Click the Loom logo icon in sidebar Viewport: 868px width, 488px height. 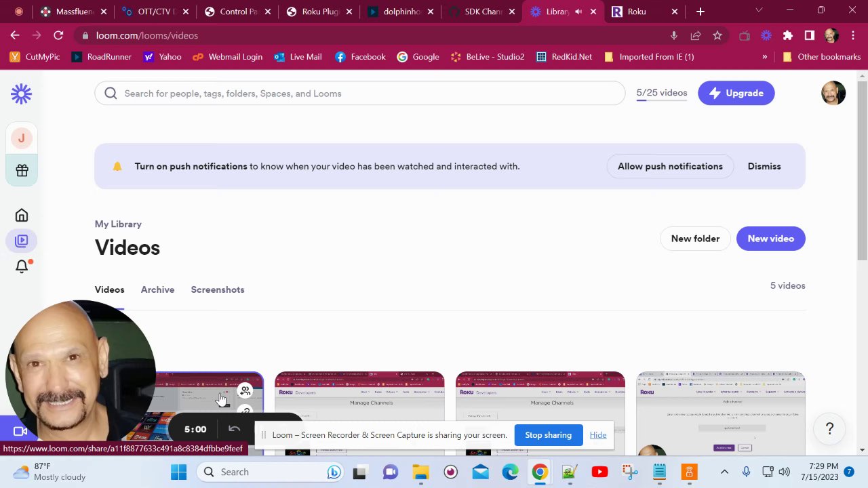(x=22, y=94)
